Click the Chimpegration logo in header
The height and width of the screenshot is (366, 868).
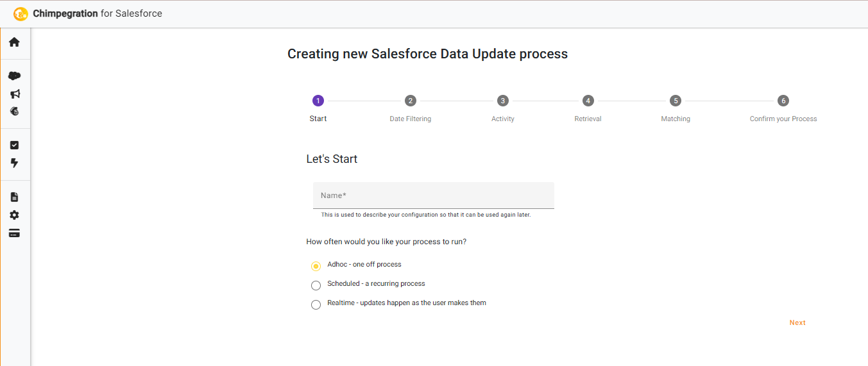(21, 13)
